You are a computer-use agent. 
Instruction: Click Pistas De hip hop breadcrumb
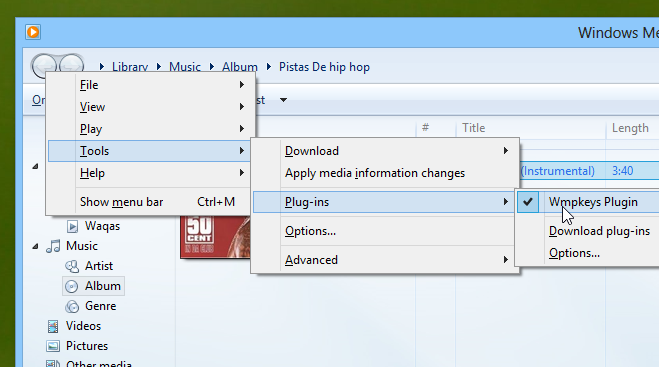point(324,67)
